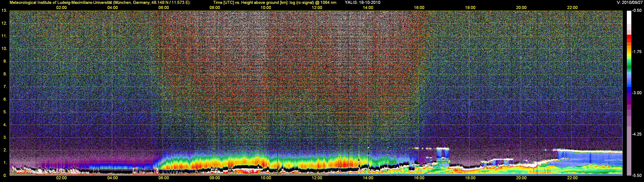This screenshot has height=182, width=644.
Task: Pick the dark blue band of the color scale
Action: coord(629,90)
